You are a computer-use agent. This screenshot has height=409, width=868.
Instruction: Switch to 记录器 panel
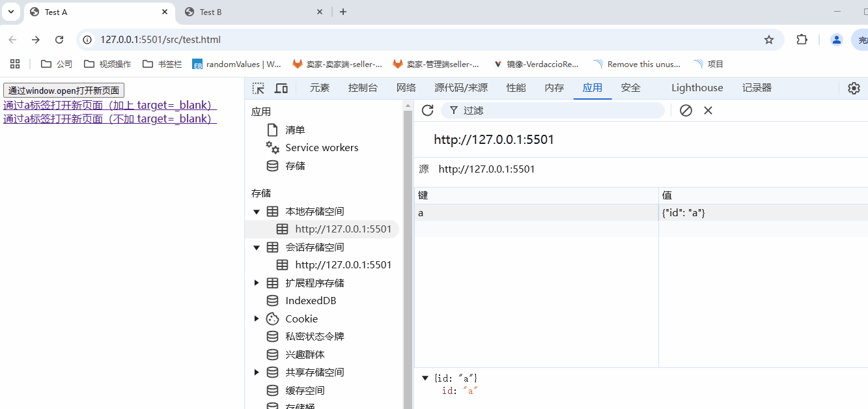pyautogui.click(x=757, y=88)
